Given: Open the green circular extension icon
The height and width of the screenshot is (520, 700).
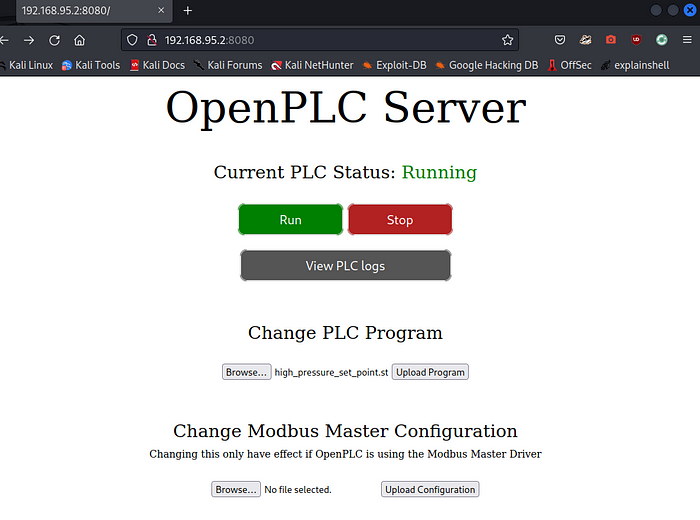Looking at the screenshot, I should pyautogui.click(x=662, y=40).
